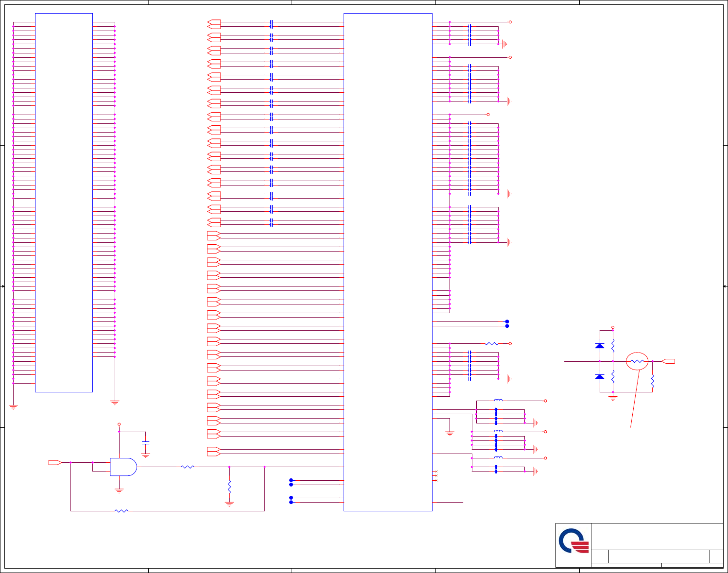Select the large empty title field in the title block
Viewport: 728px width, 573px height.
click(657, 537)
